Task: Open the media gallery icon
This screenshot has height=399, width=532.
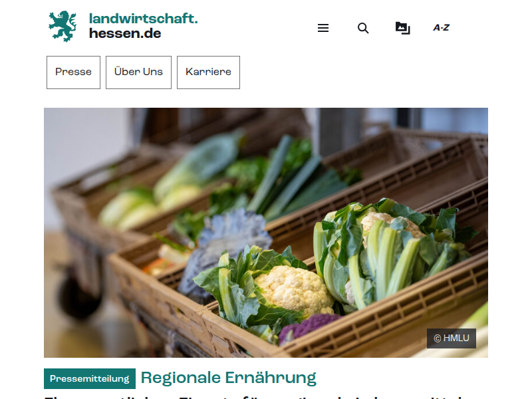Action: coord(403,28)
